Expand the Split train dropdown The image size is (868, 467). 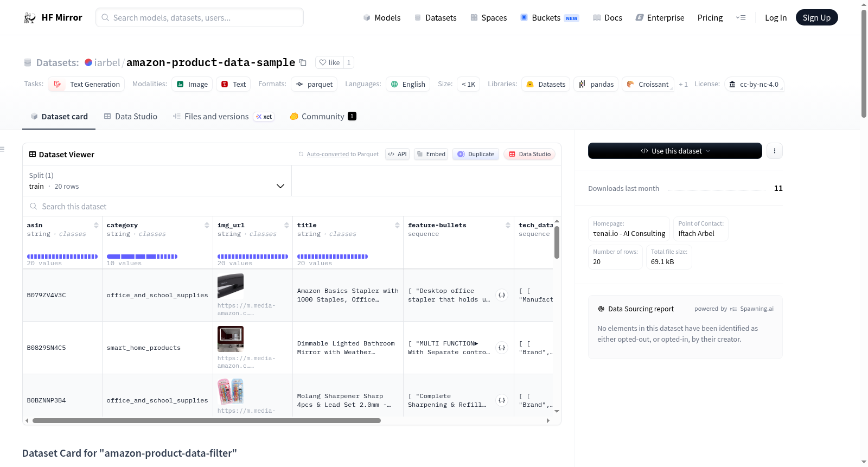coord(157,181)
